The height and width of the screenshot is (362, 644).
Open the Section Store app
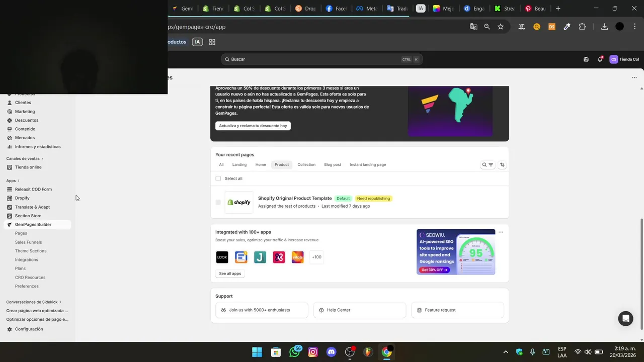28,216
